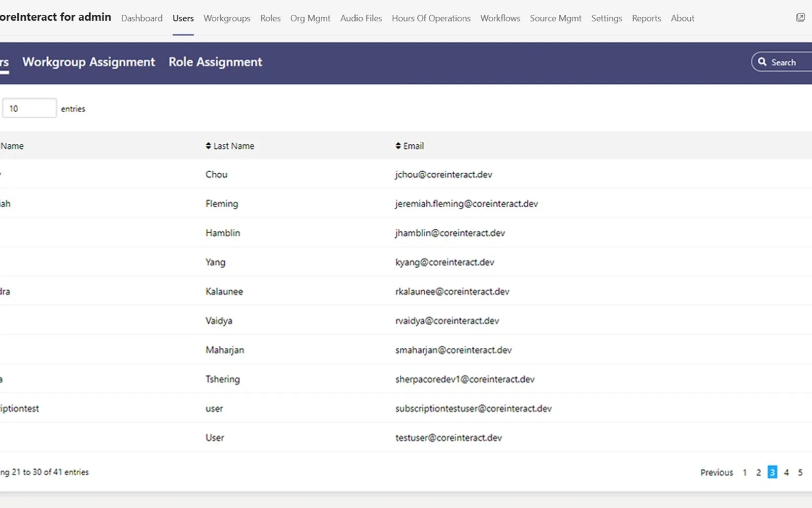This screenshot has width=812, height=508.
Task: Switch to Workflows tab
Action: [x=500, y=18]
